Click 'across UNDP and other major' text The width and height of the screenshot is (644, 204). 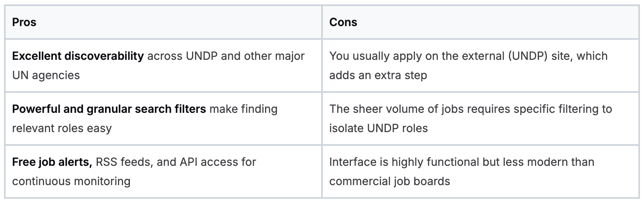click(226, 56)
